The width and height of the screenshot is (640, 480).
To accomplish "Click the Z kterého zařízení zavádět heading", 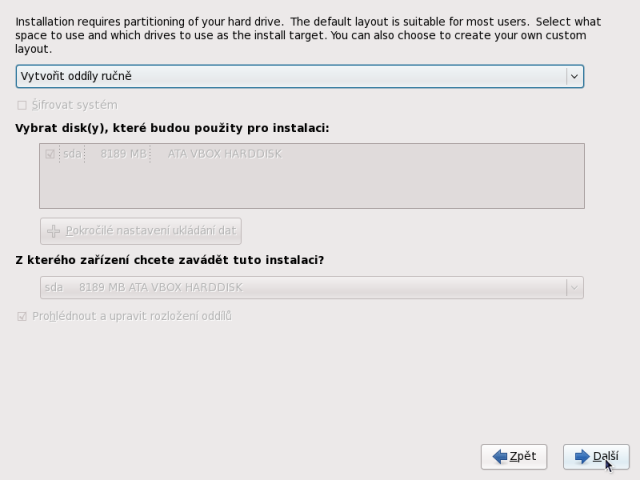I will pyautogui.click(x=169, y=260).
